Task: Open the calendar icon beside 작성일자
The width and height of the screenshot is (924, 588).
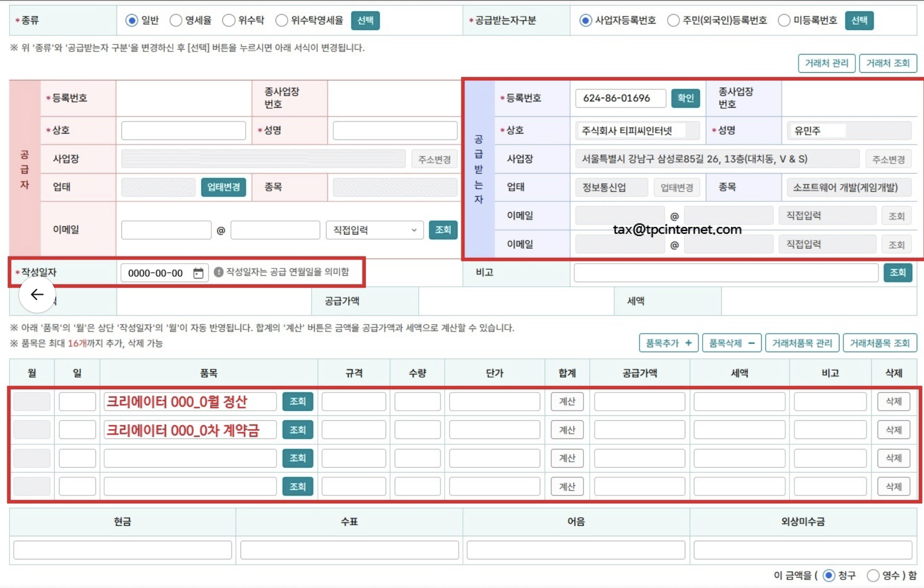Action: click(x=198, y=273)
